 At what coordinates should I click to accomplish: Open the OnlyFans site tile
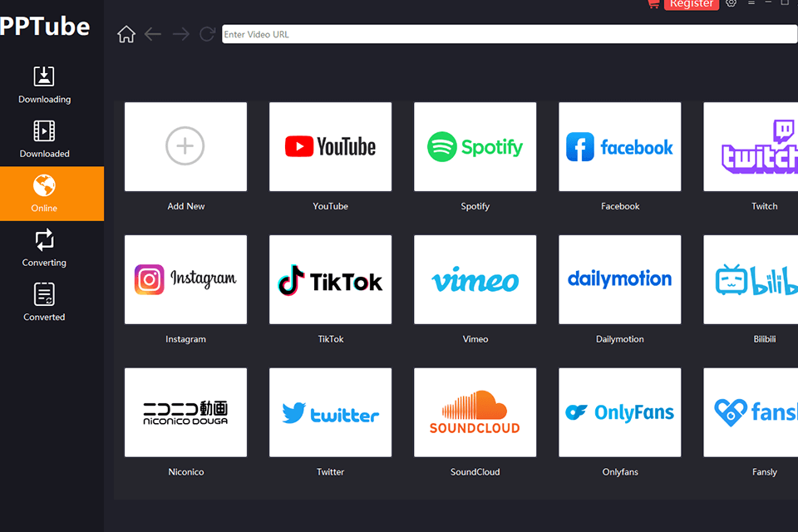[x=620, y=412]
